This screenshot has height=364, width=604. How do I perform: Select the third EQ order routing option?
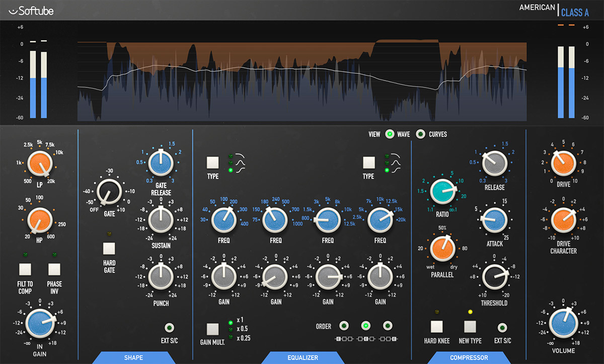pyautogui.click(x=388, y=326)
